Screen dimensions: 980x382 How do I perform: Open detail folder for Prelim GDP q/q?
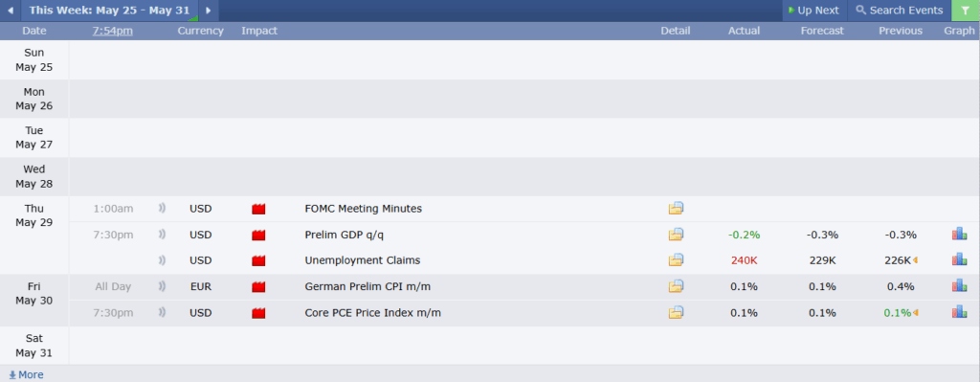[676, 235]
